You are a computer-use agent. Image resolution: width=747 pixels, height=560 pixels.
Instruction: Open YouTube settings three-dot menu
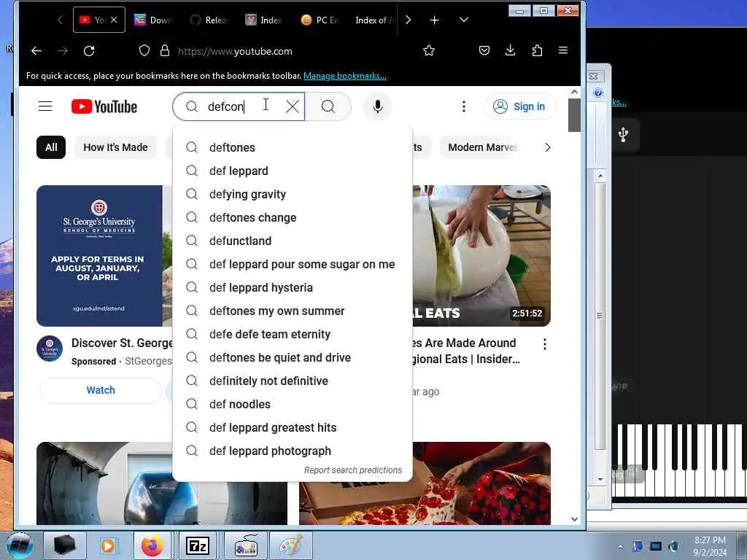tap(463, 106)
